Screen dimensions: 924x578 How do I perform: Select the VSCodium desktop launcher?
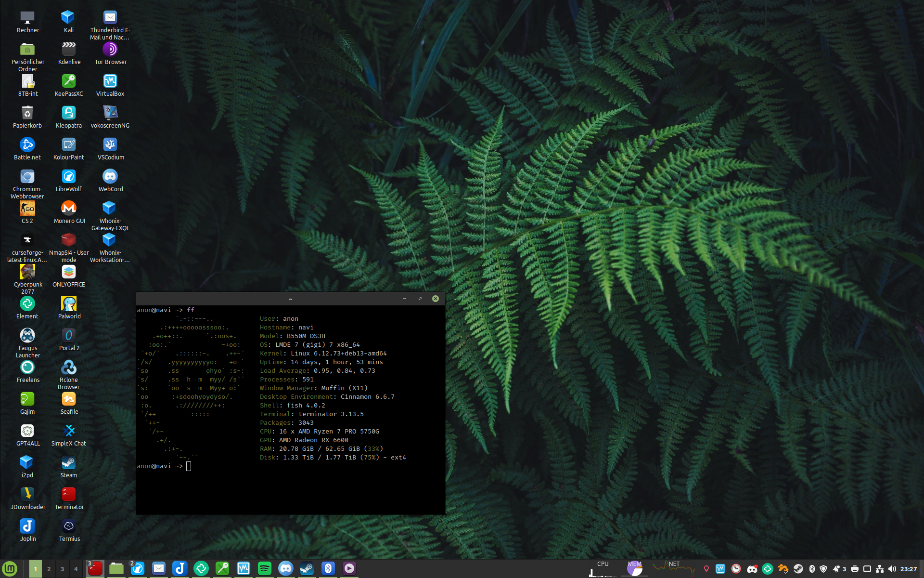click(x=110, y=145)
